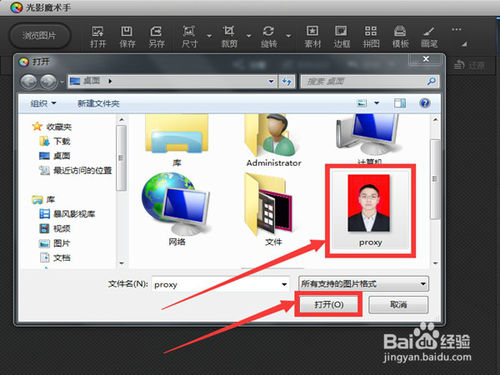
Task: Click the 另存 save-as icon
Action: (156, 37)
